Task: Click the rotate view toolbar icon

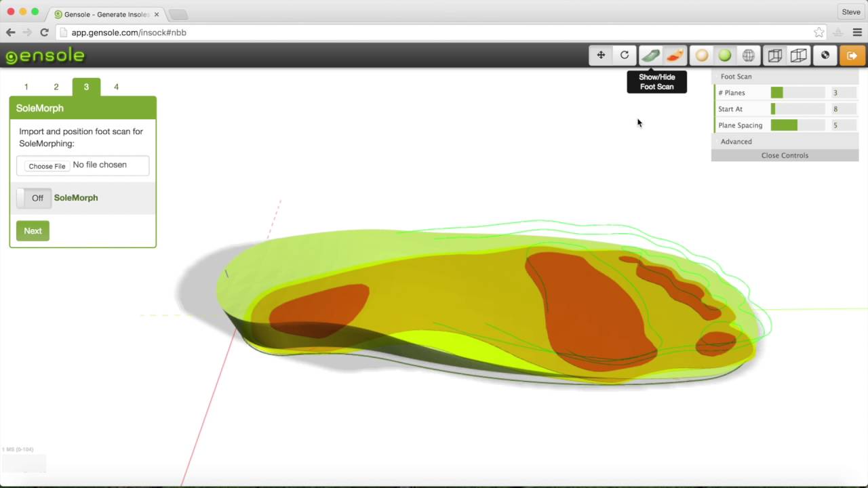Action: [x=625, y=56]
